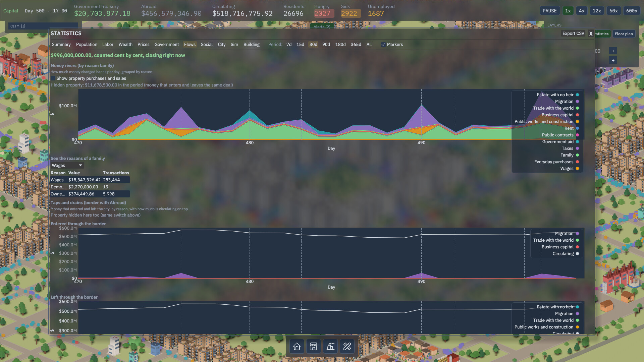Image resolution: width=644 pixels, height=362 pixels.
Task: Click the Family legend dot in the money rivers chart
Action: (577, 155)
